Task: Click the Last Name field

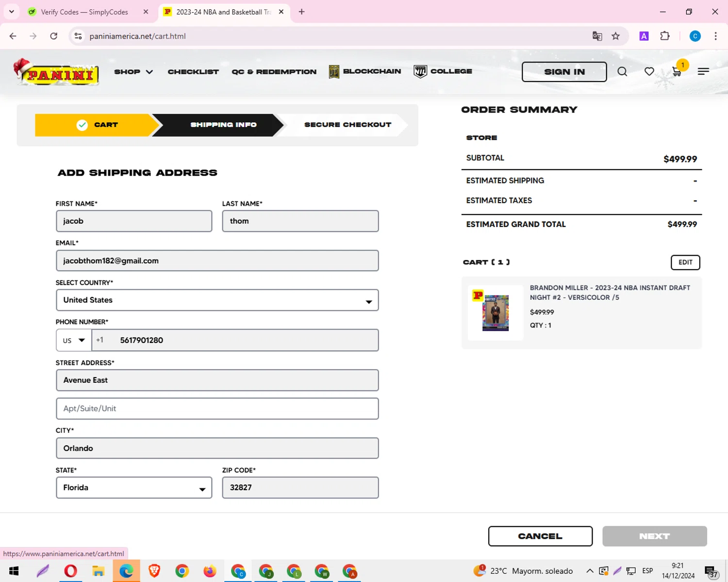Action: point(300,221)
